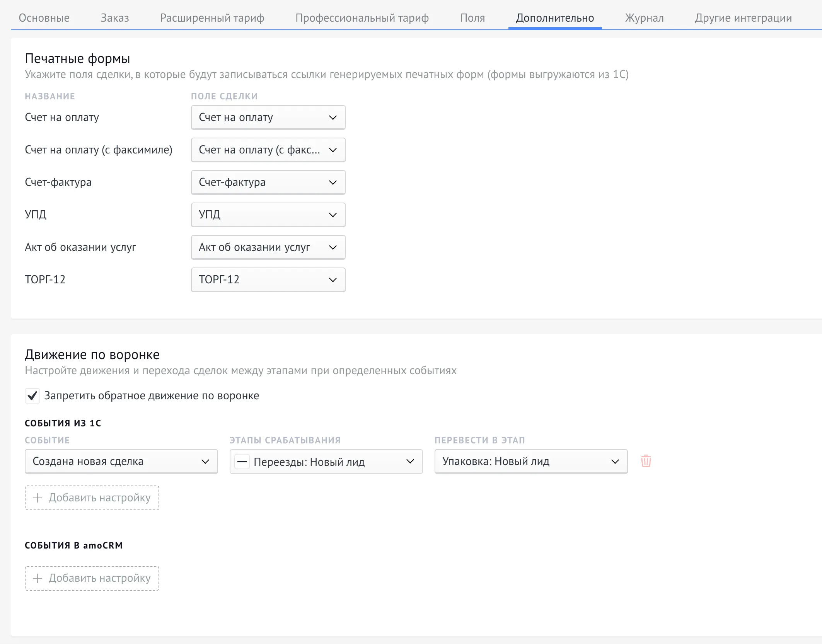Screen dimensions: 822x644
Task: Open the Создана новая сделка event dropdown
Action: (121, 462)
